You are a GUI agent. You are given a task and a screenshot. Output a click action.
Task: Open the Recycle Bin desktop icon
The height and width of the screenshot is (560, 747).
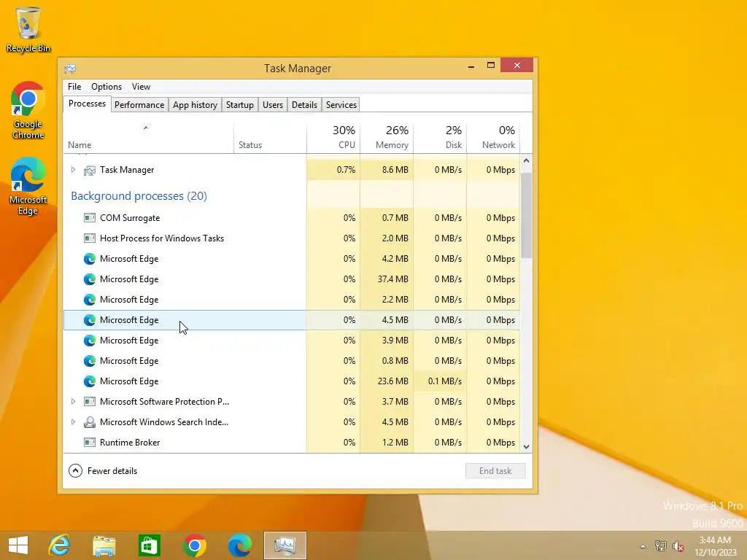click(x=28, y=29)
